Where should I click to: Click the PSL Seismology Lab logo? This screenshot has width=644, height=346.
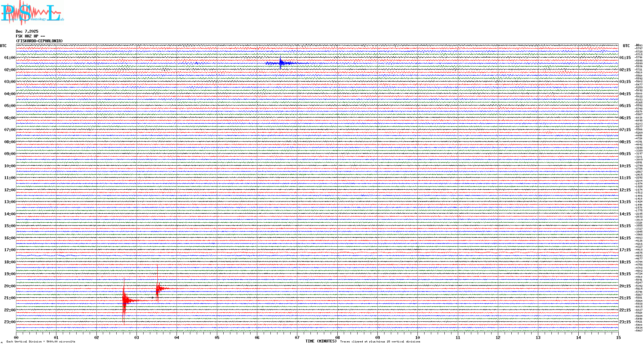point(32,13)
